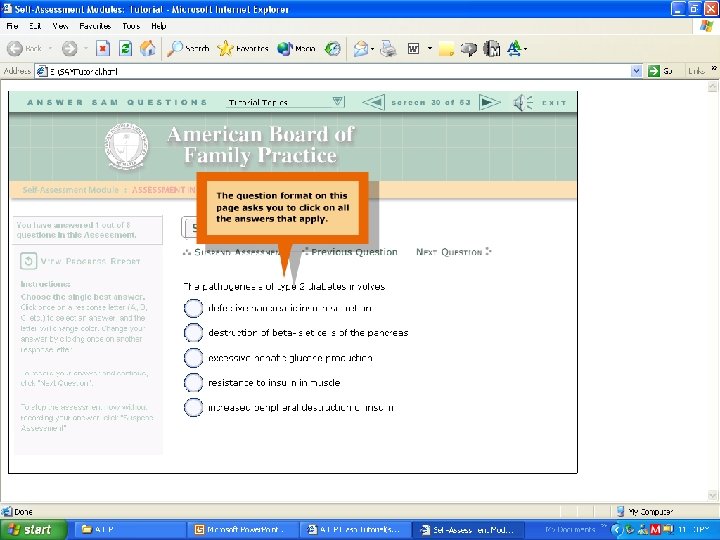Open the File menu
This screenshot has height=540, width=720.
pos(12,26)
